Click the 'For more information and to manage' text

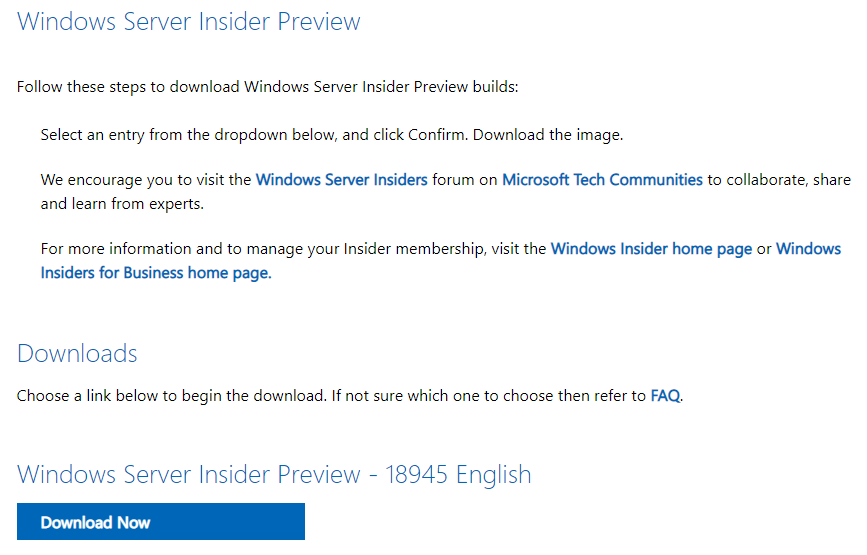[293, 249]
